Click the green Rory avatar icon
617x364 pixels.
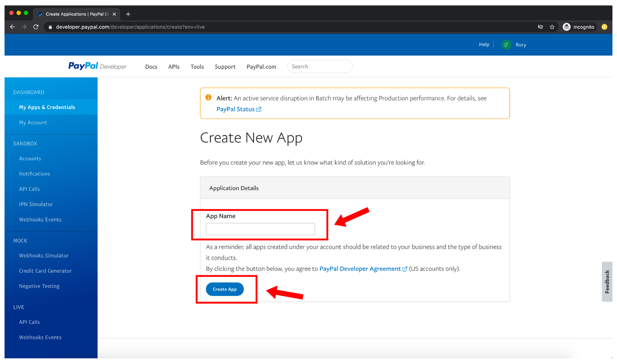(x=506, y=45)
